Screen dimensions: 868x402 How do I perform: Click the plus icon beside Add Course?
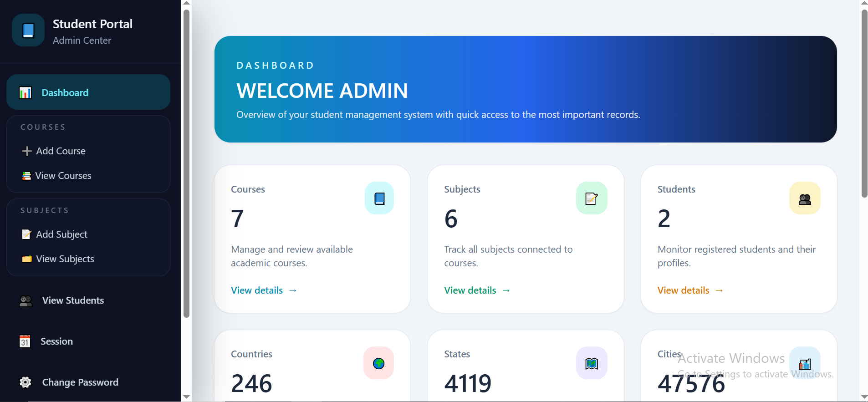[x=27, y=151]
